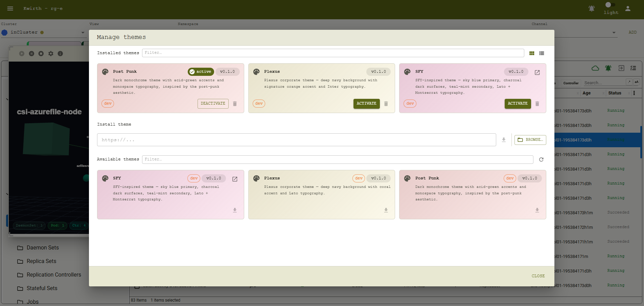Open info icon in background panel
The height and width of the screenshot is (306, 644).
tap(60, 53)
